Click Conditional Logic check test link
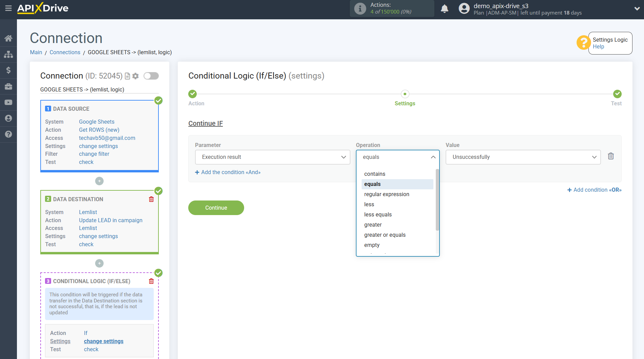Image resolution: width=644 pixels, height=359 pixels. point(91,349)
